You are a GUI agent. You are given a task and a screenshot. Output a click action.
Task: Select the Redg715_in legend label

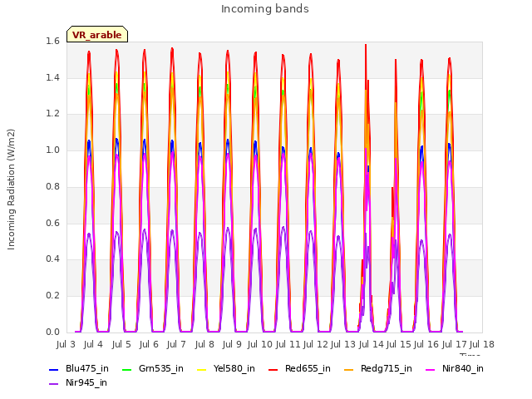[x=387, y=368]
